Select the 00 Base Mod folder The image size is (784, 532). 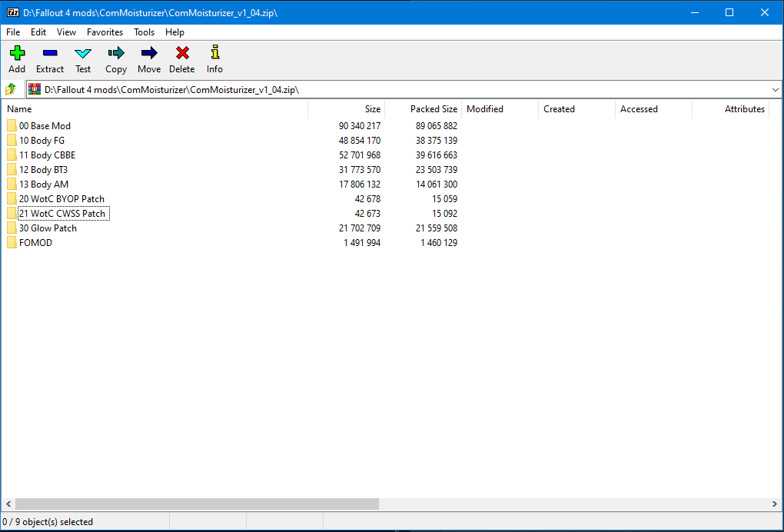pyautogui.click(x=45, y=126)
